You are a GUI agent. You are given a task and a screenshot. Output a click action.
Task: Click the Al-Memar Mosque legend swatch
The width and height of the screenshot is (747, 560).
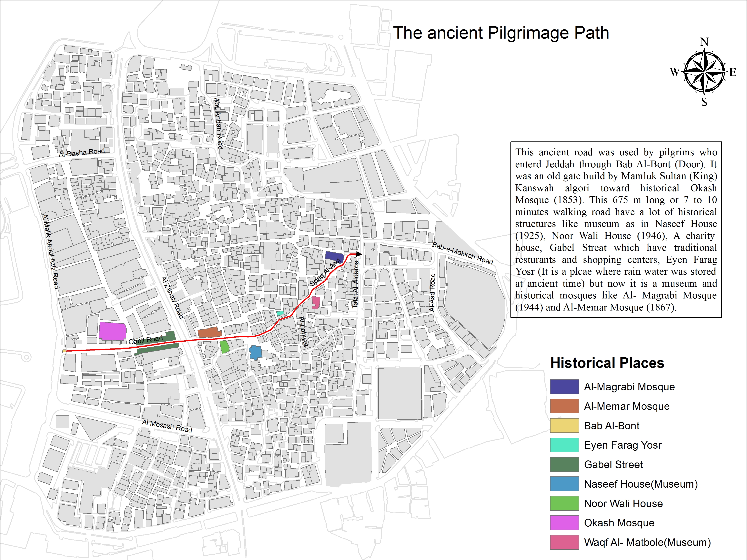pos(564,406)
